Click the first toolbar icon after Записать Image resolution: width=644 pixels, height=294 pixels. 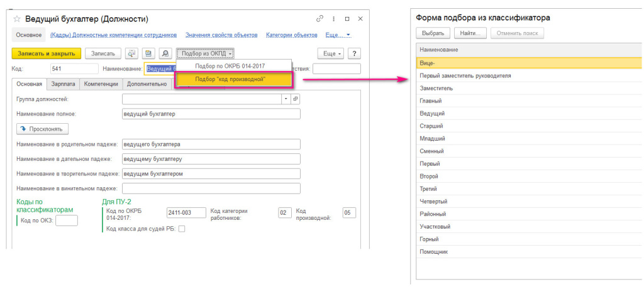[x=132, y=54]
